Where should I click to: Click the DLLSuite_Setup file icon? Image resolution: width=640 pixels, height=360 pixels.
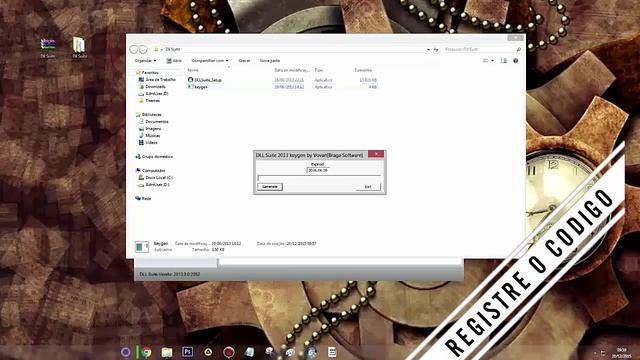click(x=190, y=80)
